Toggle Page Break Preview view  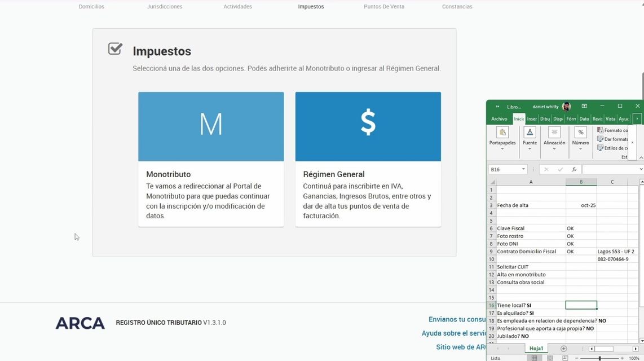565,358
